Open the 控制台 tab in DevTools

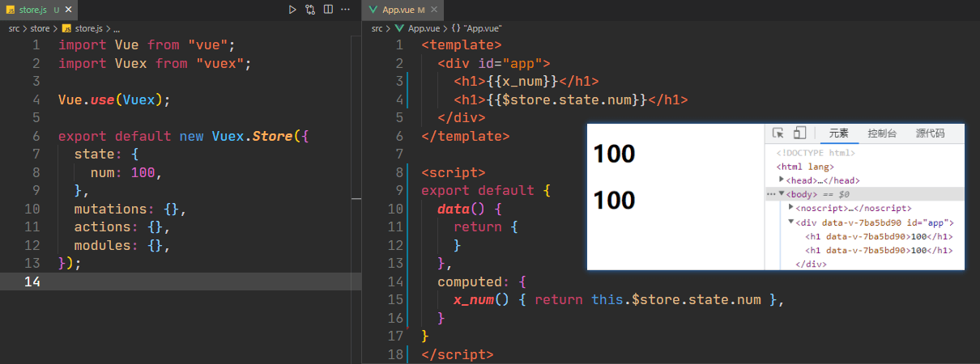click(x=881, y=133)
